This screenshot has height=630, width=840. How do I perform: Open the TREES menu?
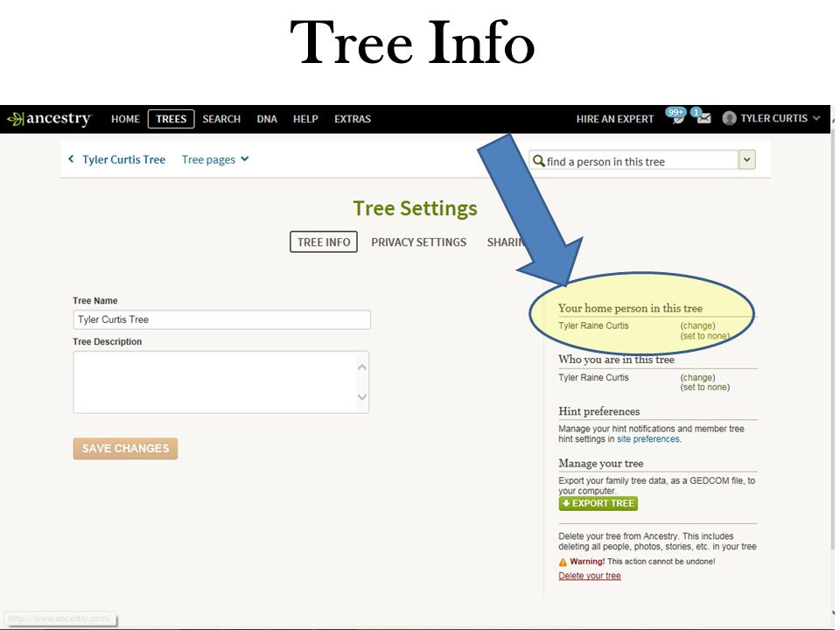(x=171, y=119)
